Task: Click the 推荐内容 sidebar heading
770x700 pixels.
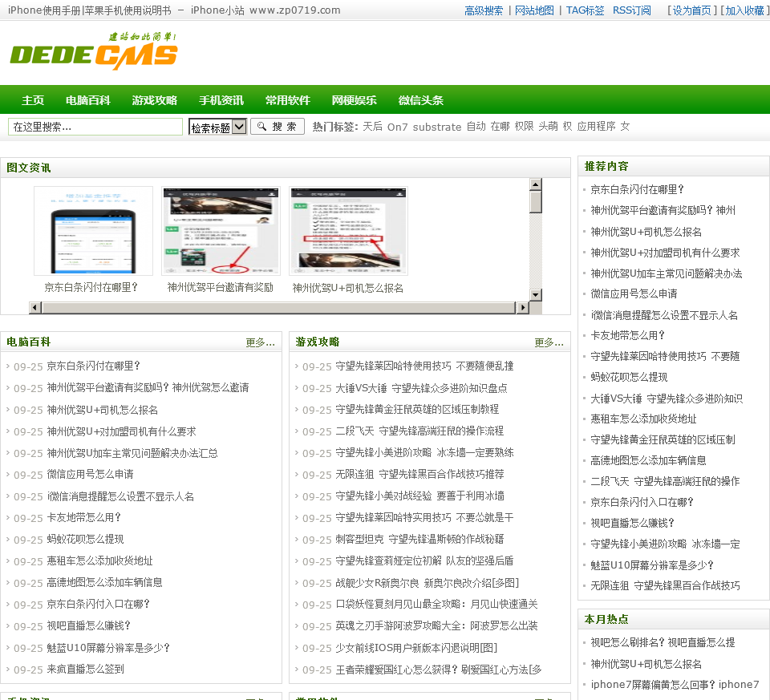Action: [x=606, y=167]
